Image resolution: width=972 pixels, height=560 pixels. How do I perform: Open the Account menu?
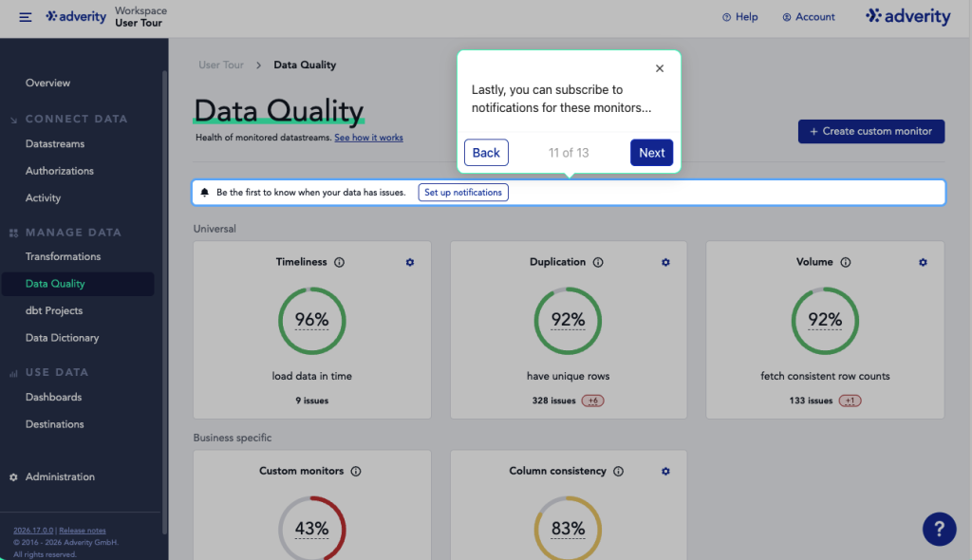point(809,17)
